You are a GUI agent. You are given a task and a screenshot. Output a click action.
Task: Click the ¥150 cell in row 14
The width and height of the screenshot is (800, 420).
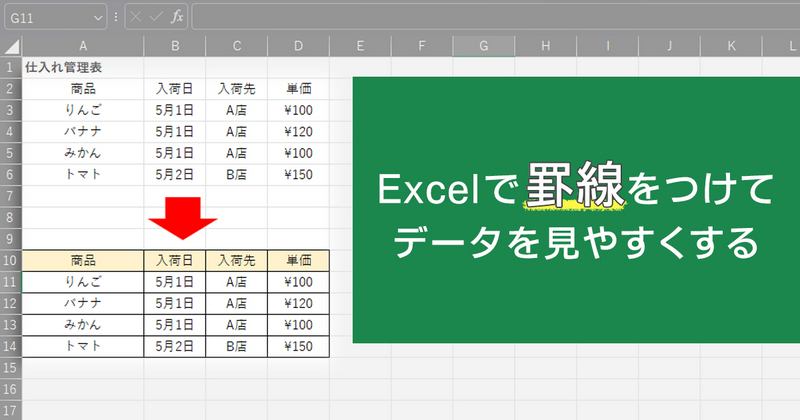[298, 346]
